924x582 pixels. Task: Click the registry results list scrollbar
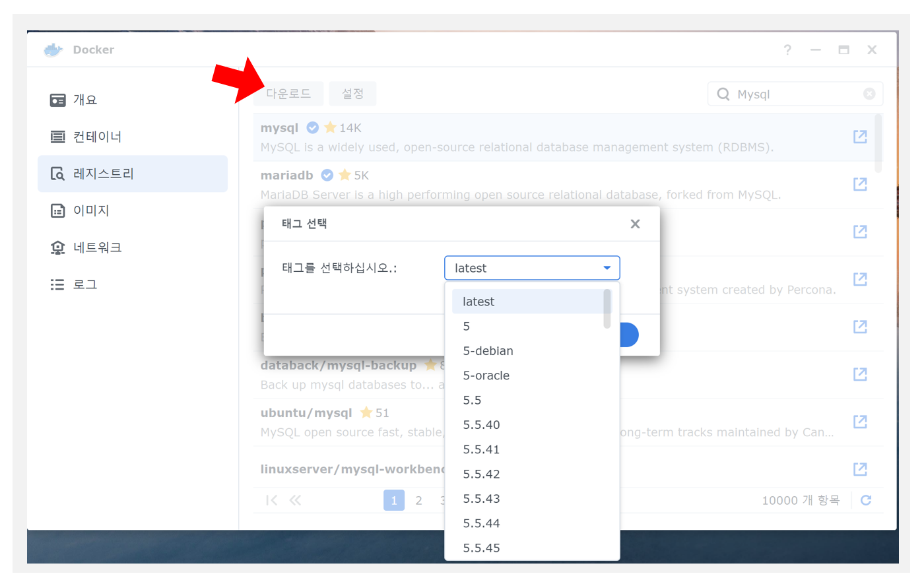click(878, 143)
